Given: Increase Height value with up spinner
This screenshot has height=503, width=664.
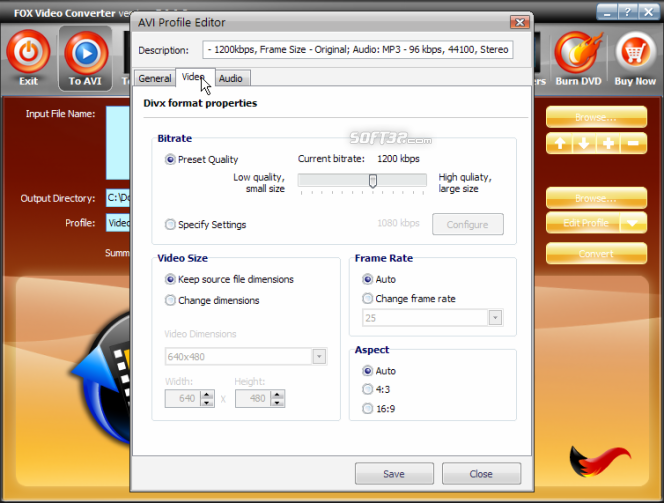Looking at the screenshot, I should (277, 395).
